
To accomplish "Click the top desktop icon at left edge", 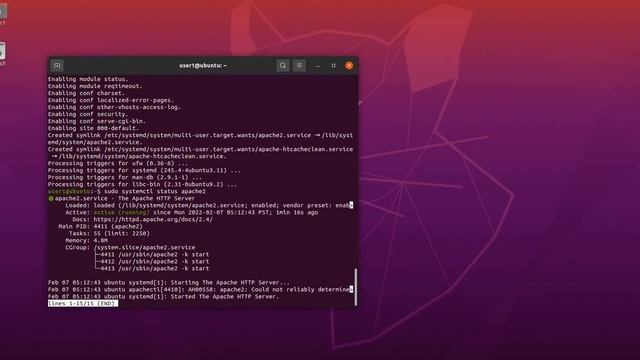I will pos(3,13).
